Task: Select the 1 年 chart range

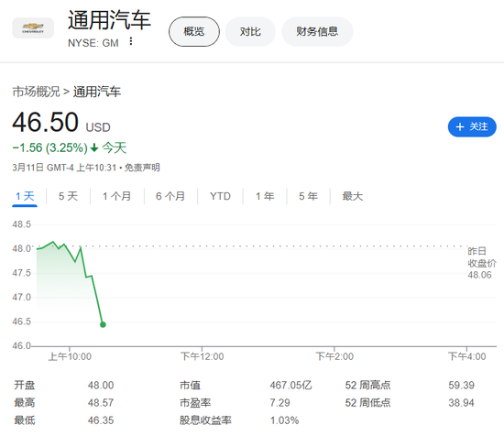Action: (x=265, y=196)
